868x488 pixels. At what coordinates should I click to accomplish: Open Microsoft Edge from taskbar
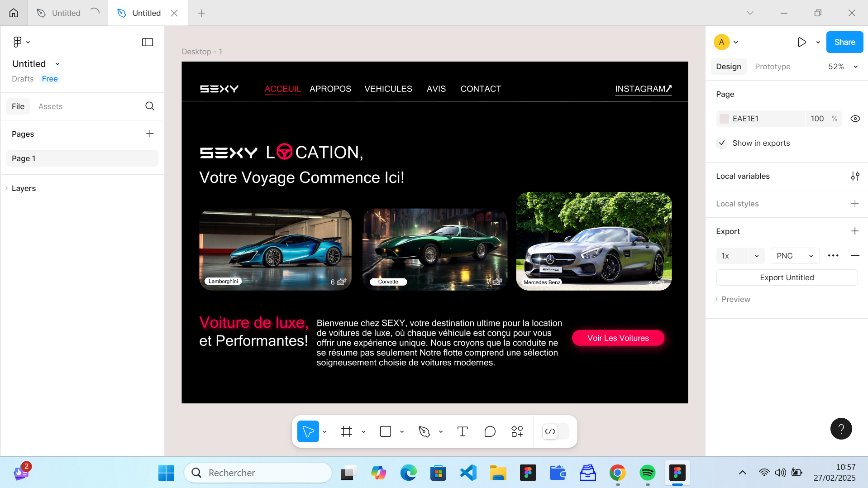[408, 473]
